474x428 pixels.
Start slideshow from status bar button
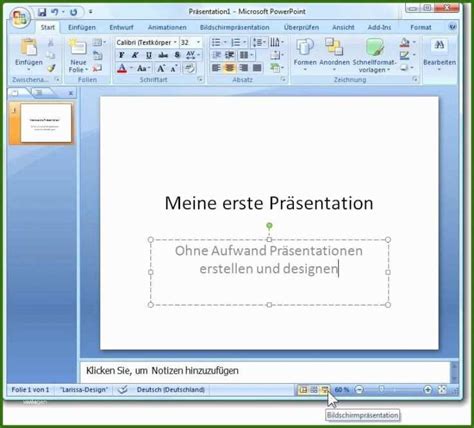(x=325, y=389)
